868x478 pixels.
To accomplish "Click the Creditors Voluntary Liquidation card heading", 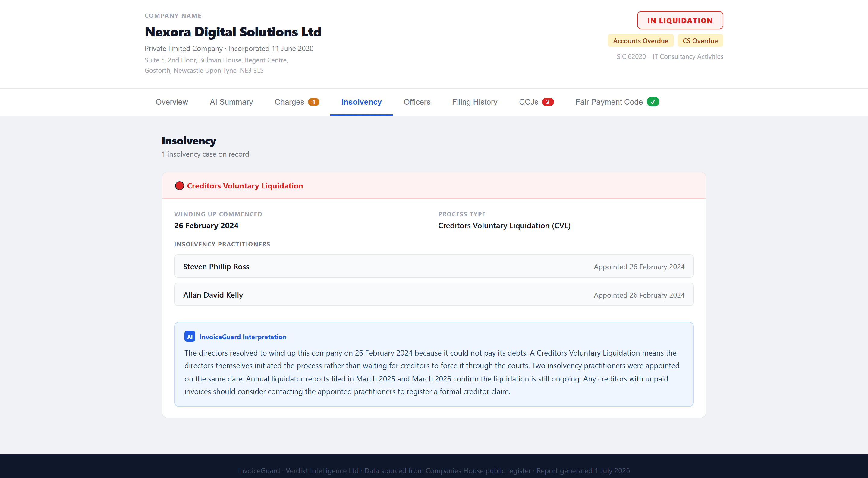I will point(245,186).
